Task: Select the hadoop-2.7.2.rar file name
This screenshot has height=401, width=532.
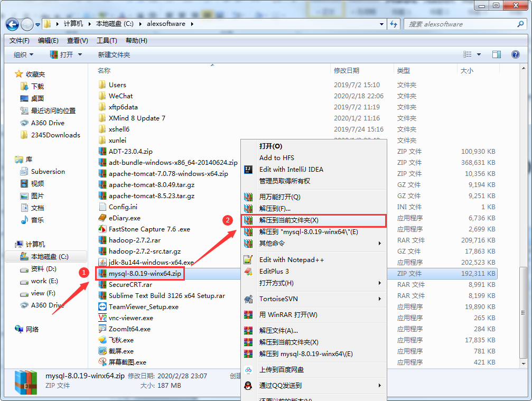Action: click(135, 240)
